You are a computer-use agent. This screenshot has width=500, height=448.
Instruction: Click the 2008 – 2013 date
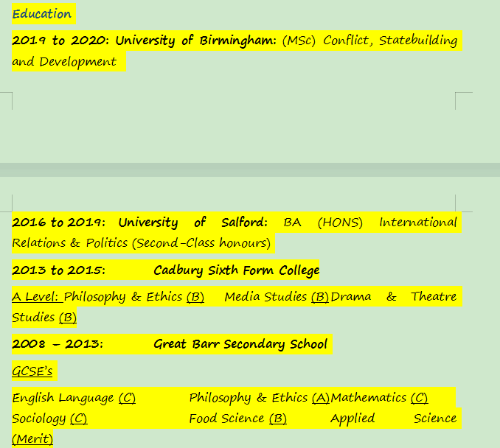[58, 344]
